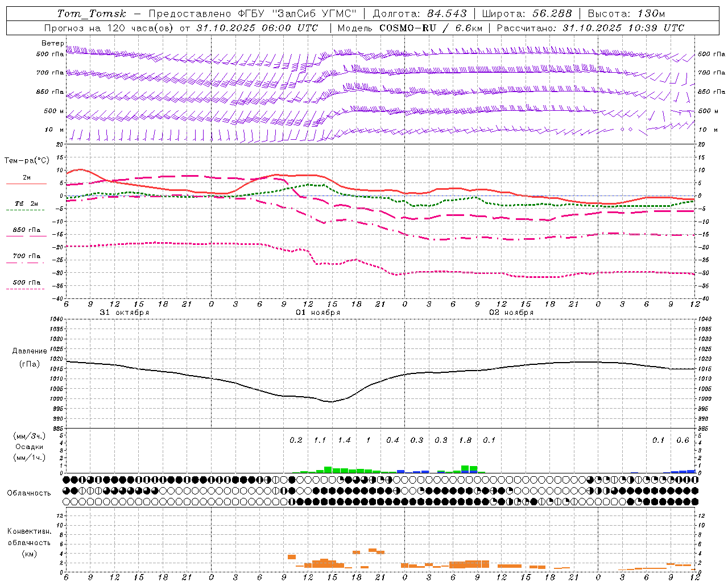728x582 pixels.
Task: Click the 700 гПа entry in temperature legend
Action: 27,256
